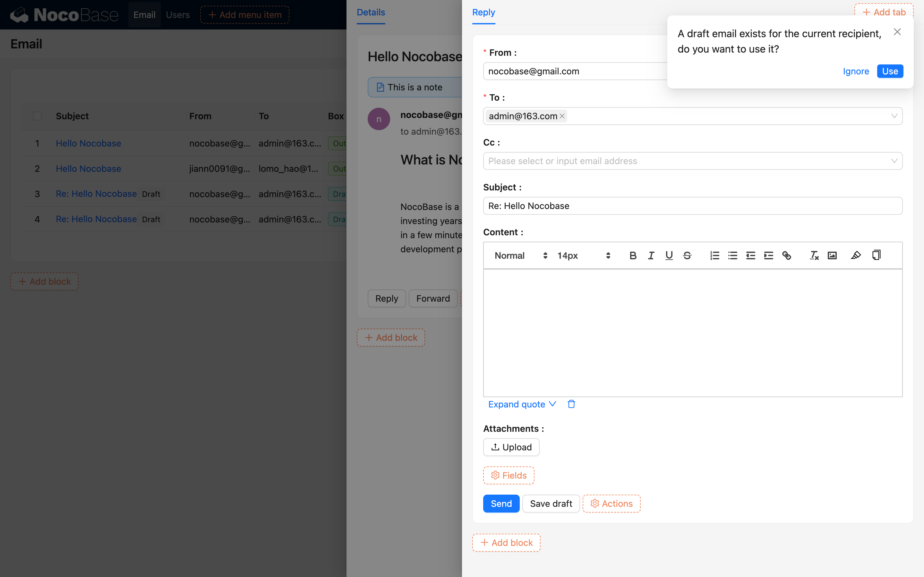This screenshot has height=577, width=924.
Task: Remove admin@163.com recipient tag
Action: pos(562,116)
